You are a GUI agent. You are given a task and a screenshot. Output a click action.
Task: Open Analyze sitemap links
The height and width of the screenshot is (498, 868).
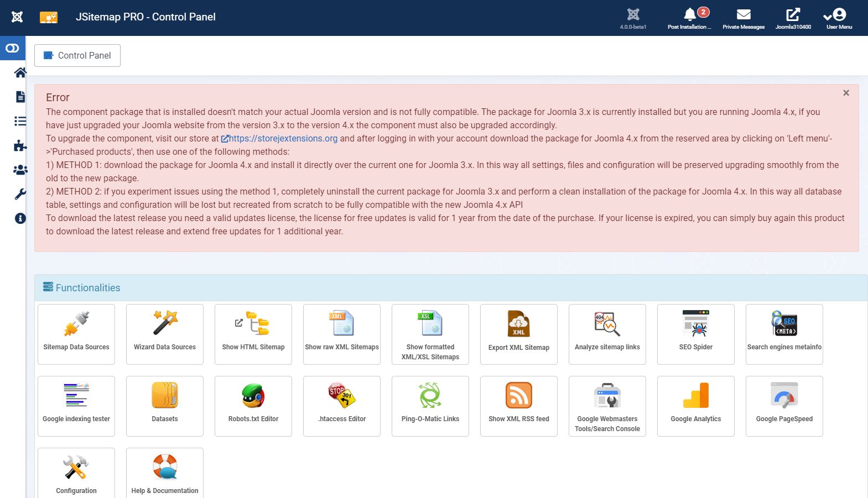coord(607,334)
